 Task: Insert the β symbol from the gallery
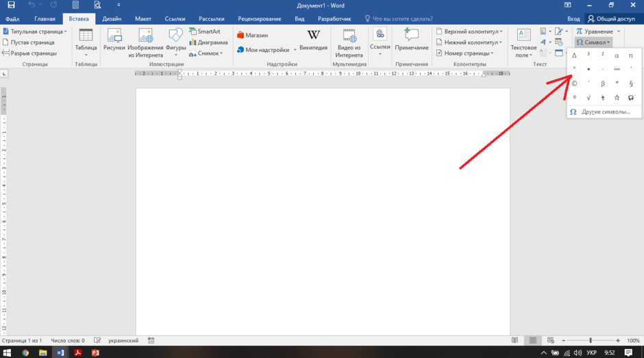pos(602,84)
